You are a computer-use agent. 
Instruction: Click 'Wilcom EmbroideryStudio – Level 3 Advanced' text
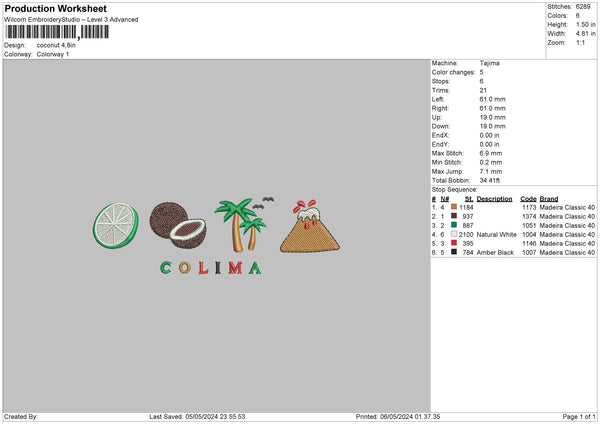(x=71, y=20)
